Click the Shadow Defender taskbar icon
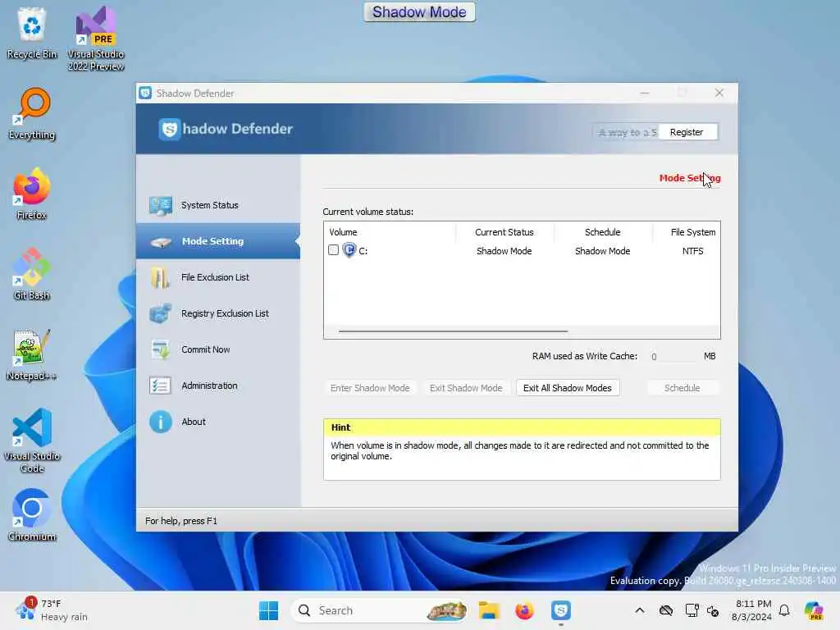Image resolution: width=840 pixels, height=630 pixels. (561, 610)
